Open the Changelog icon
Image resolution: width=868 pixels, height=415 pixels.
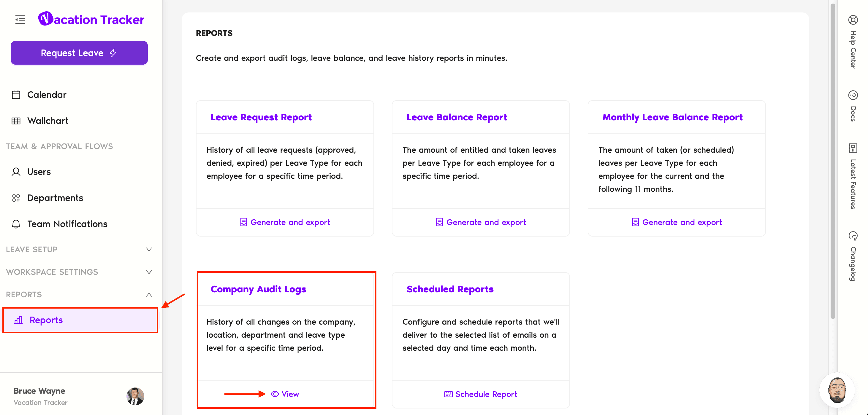pyautogui.click(x=853, y=236)
